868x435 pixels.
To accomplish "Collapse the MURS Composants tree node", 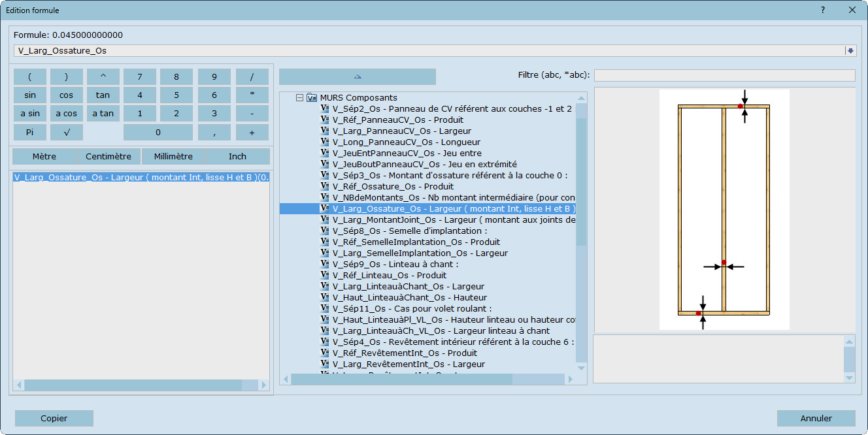I will click(x=299, y=97).
